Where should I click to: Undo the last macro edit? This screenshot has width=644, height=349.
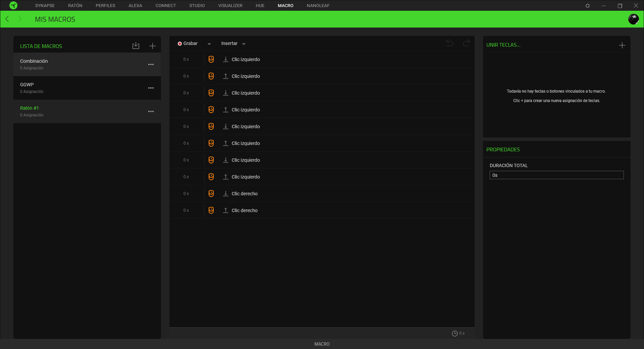tap(449, 43)
